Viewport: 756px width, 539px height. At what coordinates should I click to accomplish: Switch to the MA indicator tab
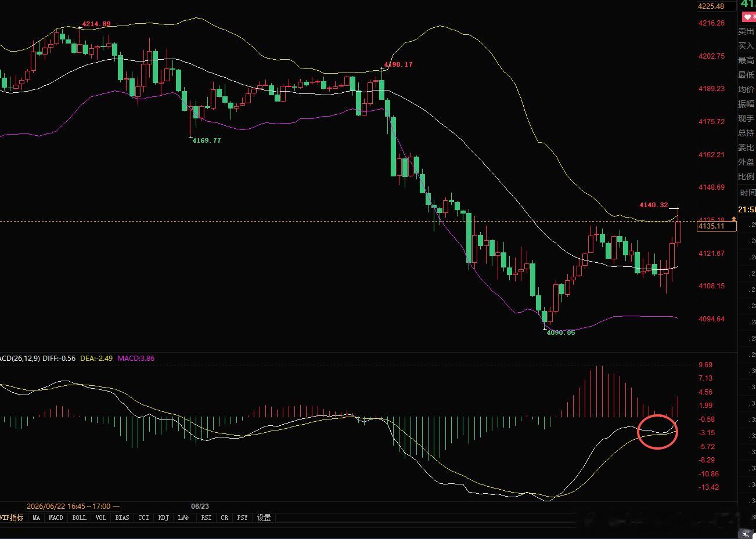(x=37, y=518)
